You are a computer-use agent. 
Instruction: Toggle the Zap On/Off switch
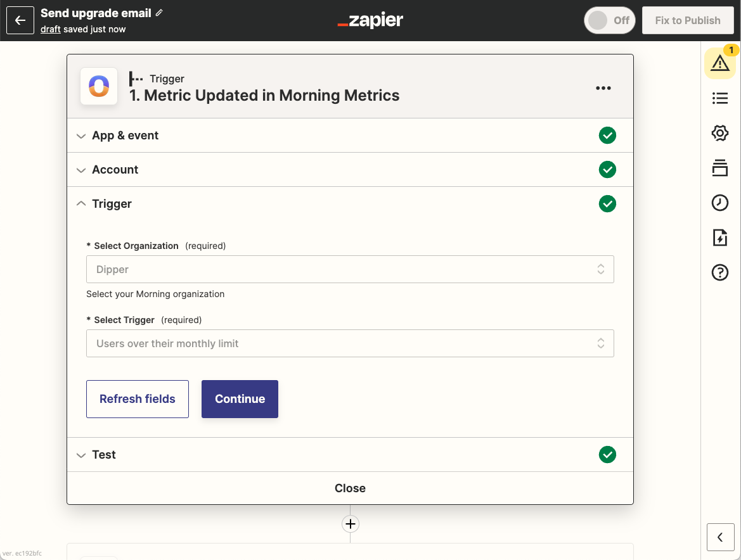coord(609,20)
